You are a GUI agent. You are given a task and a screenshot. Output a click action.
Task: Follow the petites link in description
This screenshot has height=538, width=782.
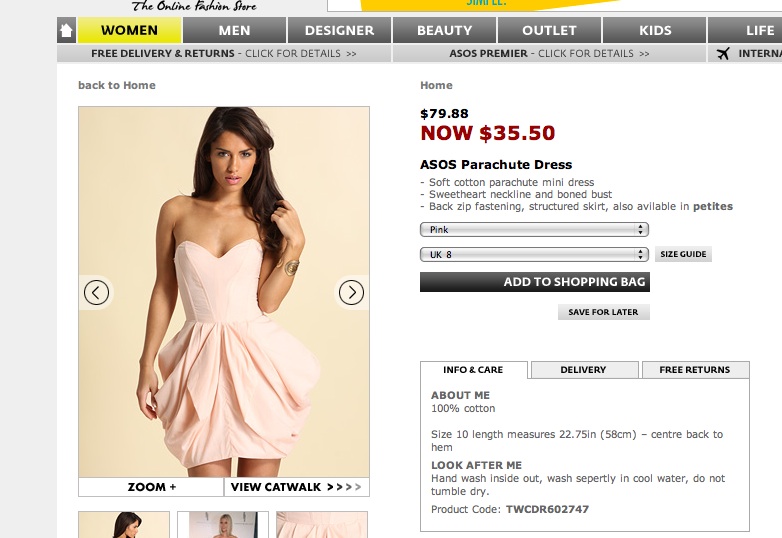(713, 207)
